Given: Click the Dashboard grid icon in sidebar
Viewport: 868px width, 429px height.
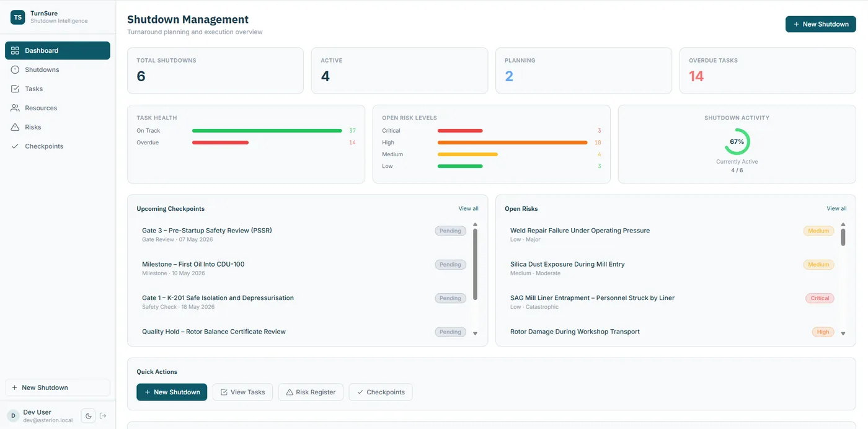Looking at the screenshot, I should (15, 51).
